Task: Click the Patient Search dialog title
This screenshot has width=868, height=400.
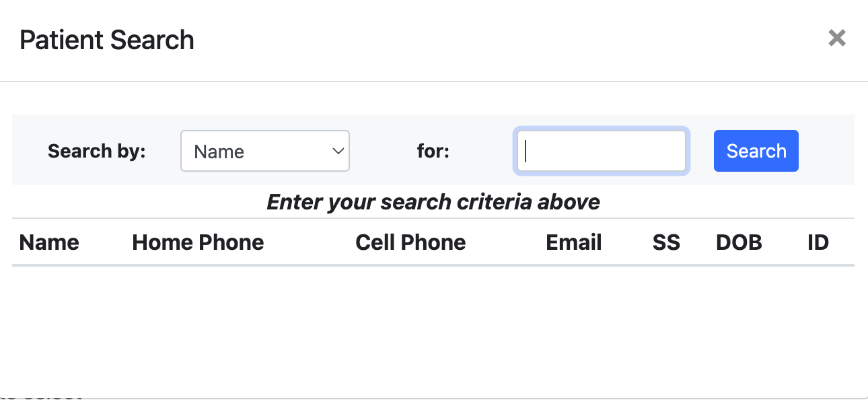Action: (x=106, y=40)
